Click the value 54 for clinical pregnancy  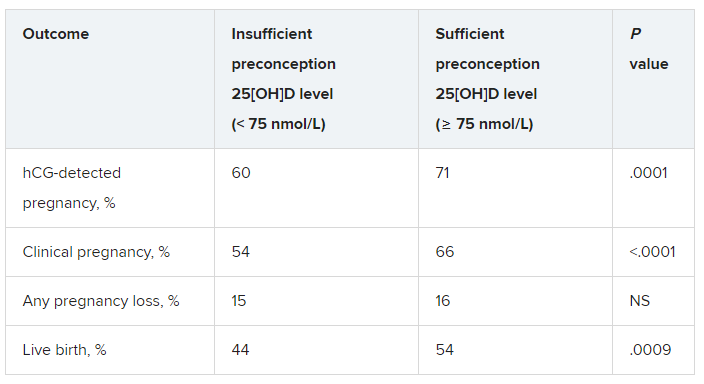pos(241,252)
